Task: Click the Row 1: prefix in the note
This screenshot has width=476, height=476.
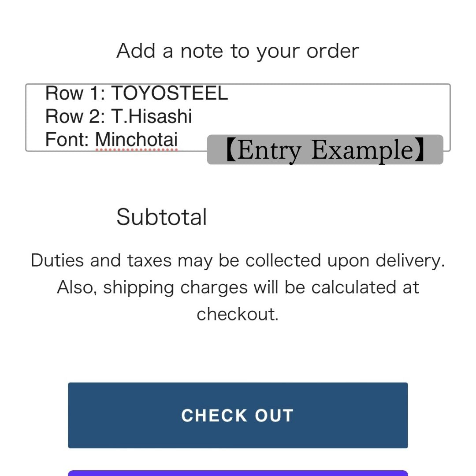Action: tap(75, 93)
